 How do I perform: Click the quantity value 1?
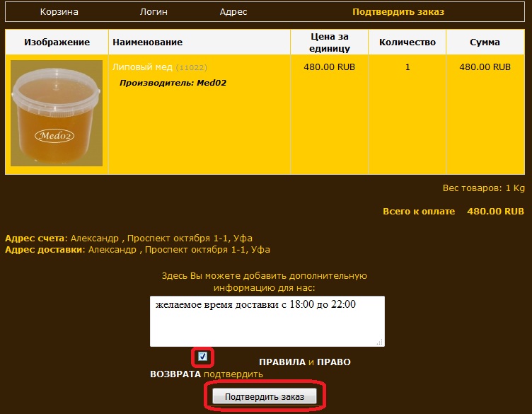[x=407, y=67]
